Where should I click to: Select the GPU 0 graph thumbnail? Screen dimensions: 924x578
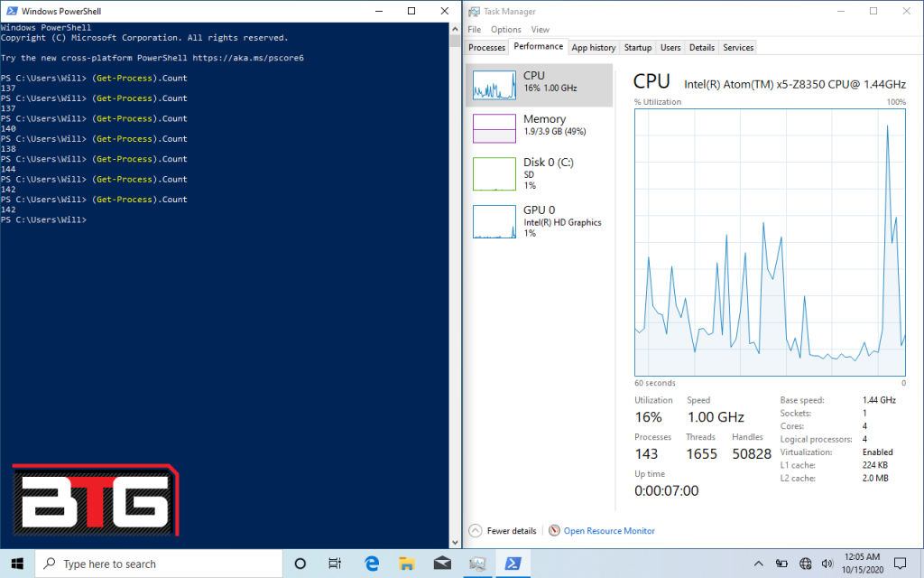[x=494, y=222]
